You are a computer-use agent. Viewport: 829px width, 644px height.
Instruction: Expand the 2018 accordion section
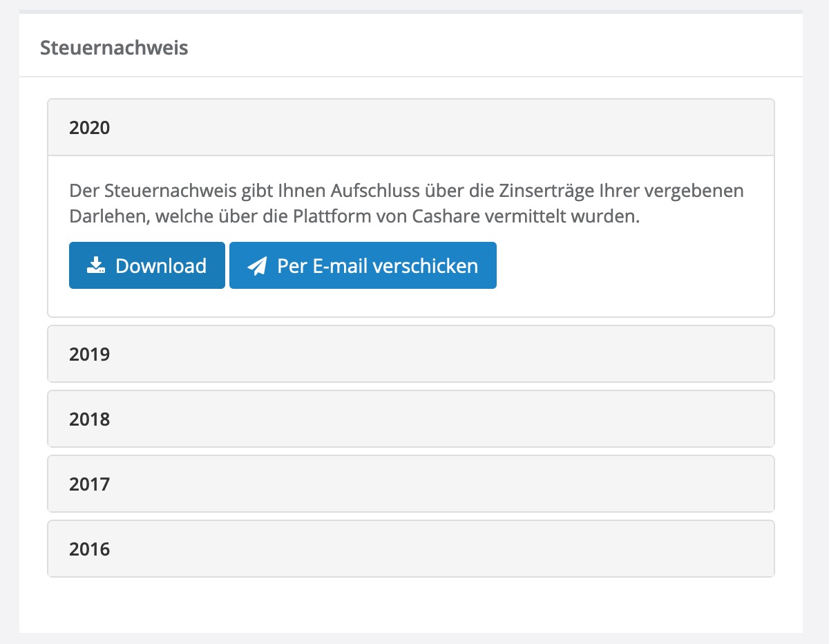click(411, 419)
